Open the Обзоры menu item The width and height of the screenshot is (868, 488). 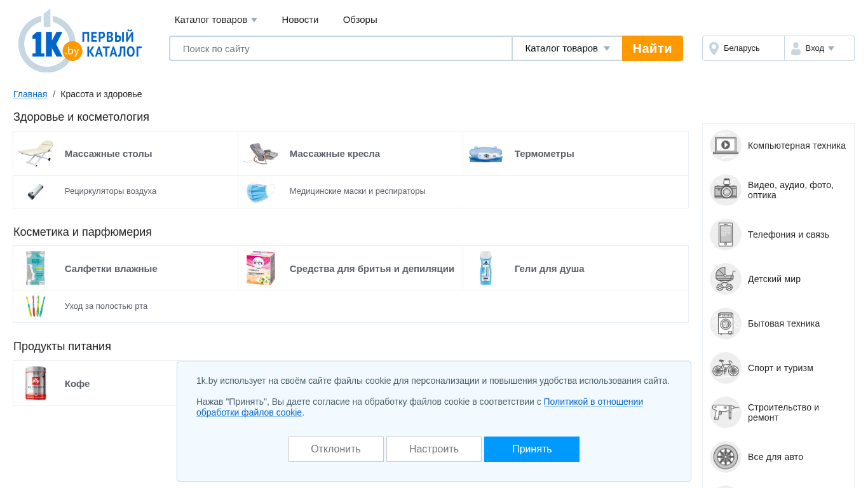pos(360,20)
